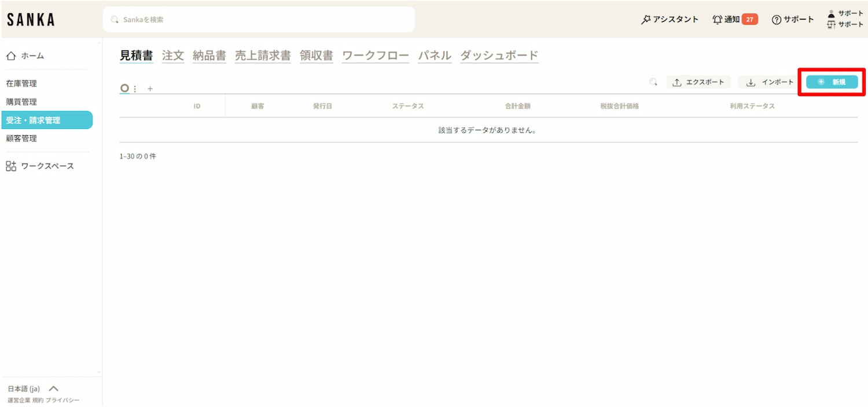The image size is (868, 407).
Task: Open the プライバシー link
Action: click(x=62, y=400)
